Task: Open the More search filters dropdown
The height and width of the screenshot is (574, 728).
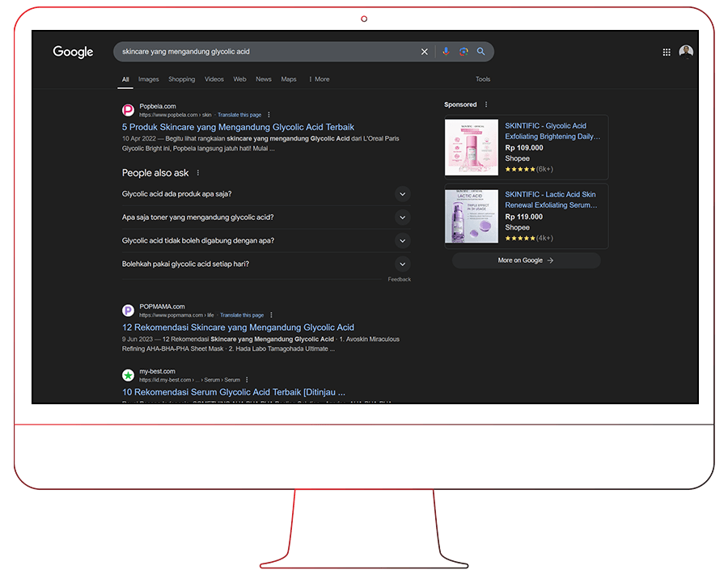Action: 319,79
